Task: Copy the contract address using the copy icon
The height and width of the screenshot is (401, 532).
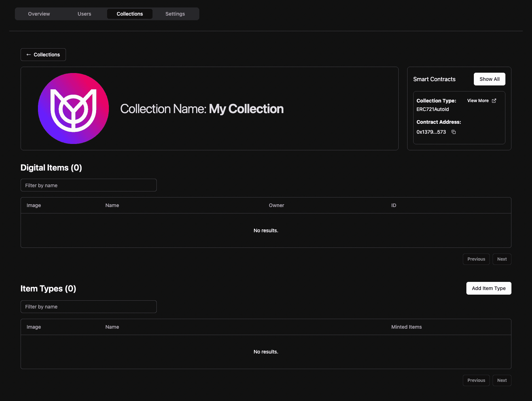Action: click(x=454, y=132)
